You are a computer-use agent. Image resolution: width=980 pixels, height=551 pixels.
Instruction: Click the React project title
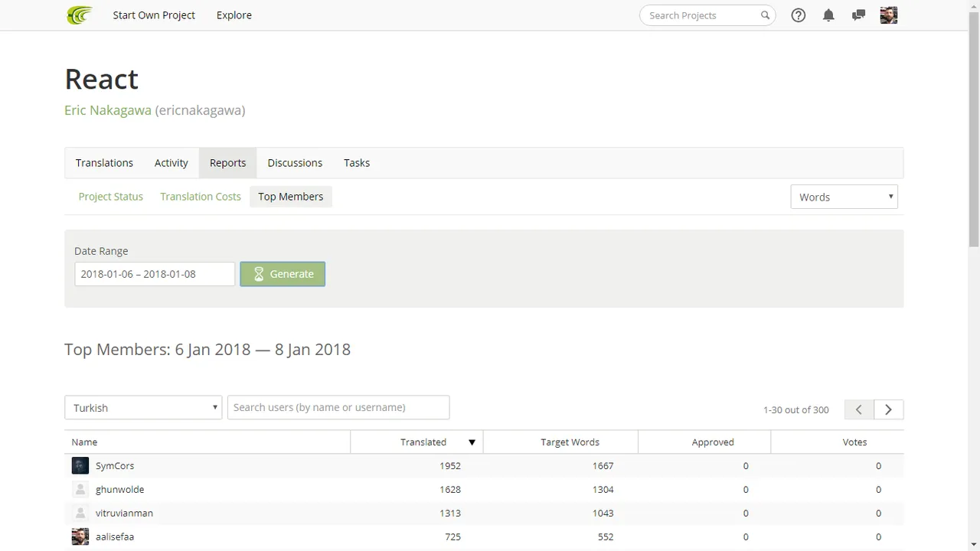101,79
